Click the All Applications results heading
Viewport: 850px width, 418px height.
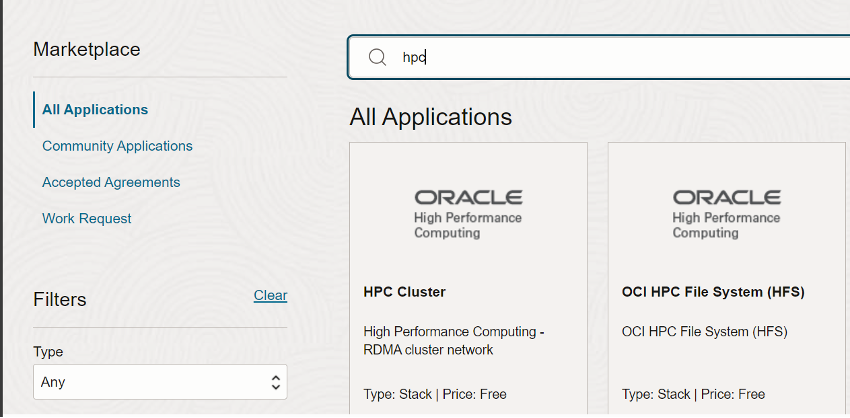click(430, 117)
